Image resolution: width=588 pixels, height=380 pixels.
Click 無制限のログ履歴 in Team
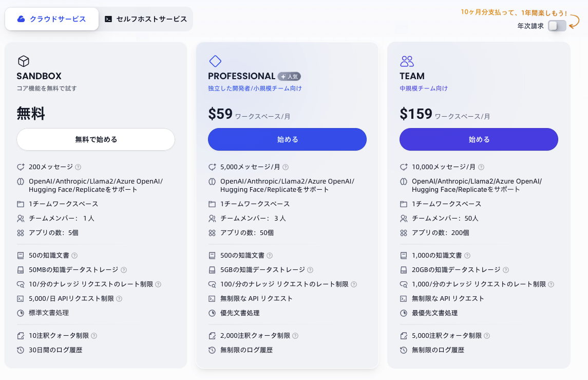(x=438, y=350)
